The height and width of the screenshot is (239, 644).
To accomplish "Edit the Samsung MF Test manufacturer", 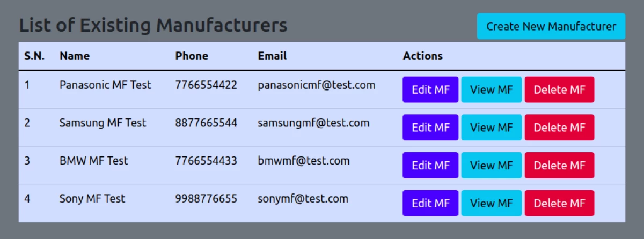I will pyautogui.click(x=430, y=128).
